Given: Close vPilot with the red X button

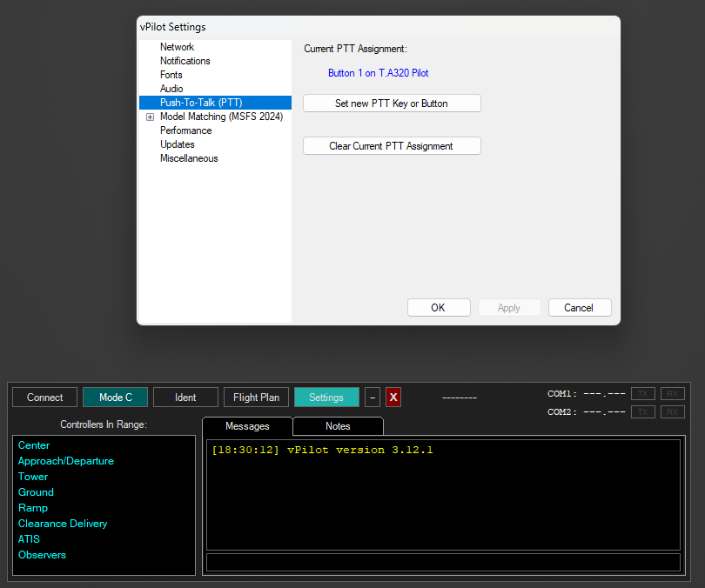Looking at the screenshot, I should [x=393, y=398].
